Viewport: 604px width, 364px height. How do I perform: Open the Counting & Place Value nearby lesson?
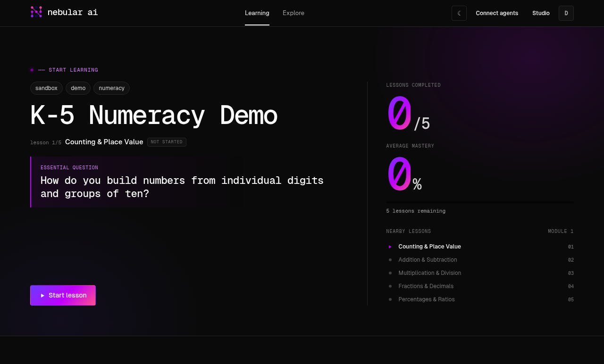click(480, 247)
